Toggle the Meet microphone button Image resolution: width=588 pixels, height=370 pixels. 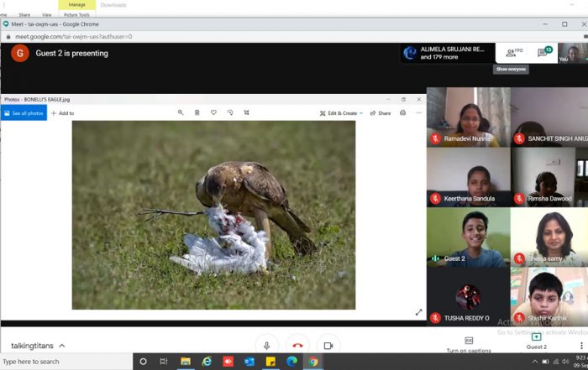click(266, 346)
